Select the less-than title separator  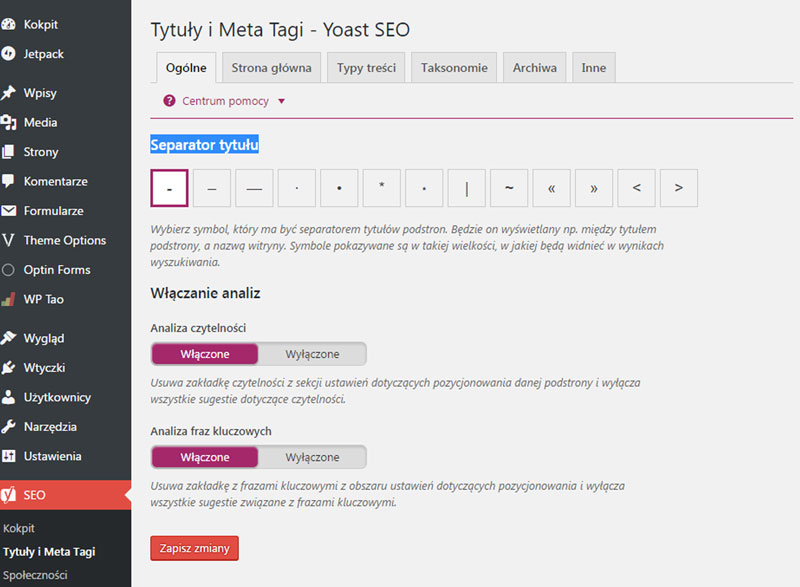pyautogui.click(x=636, y=188)
